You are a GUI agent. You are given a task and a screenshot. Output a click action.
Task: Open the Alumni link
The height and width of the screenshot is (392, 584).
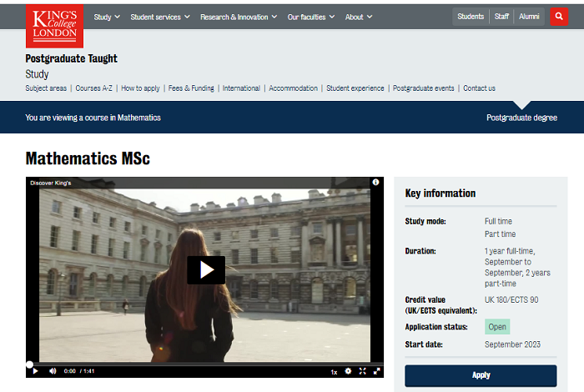(529, 17)
